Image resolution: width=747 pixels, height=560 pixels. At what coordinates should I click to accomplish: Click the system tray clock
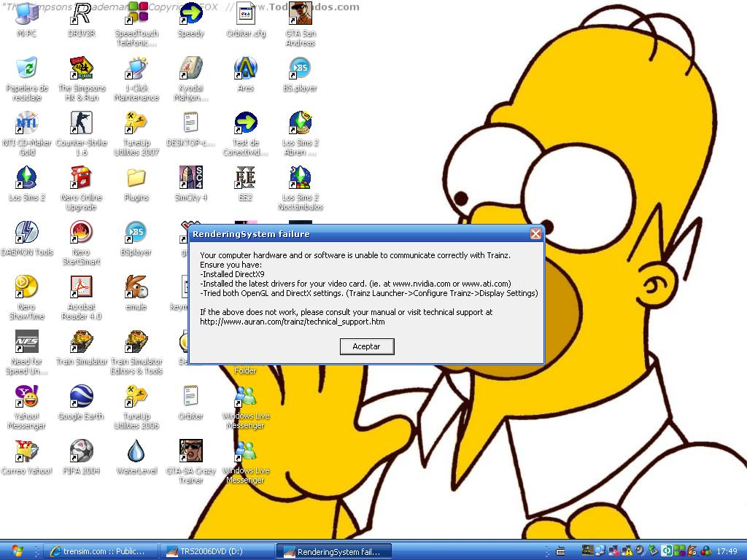click(727, 551)
